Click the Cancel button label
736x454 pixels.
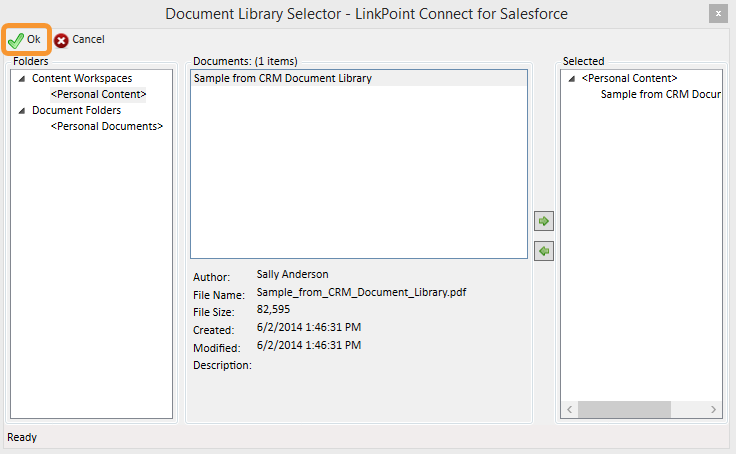88,39
